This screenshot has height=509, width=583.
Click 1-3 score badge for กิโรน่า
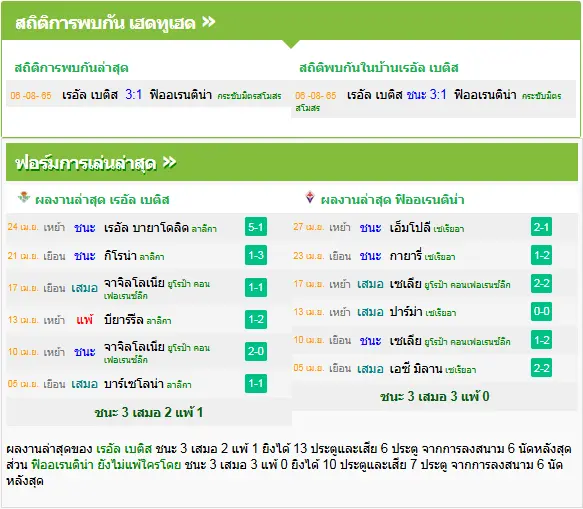pyautogui.click(x=256, y=255)
